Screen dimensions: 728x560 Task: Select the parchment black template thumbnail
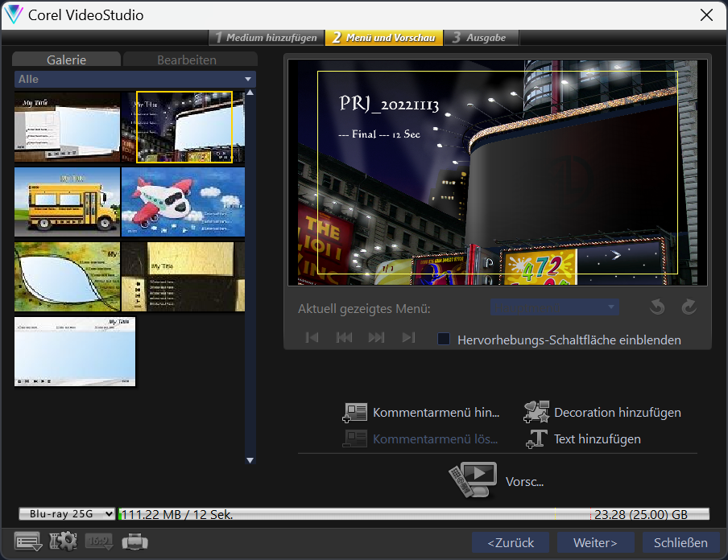(183, 277)
